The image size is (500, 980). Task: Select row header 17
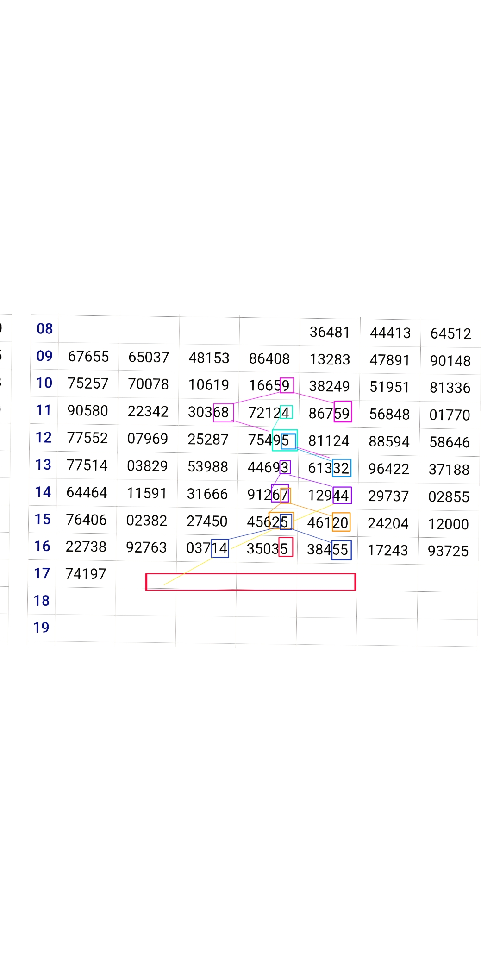(x=42, y=574)
